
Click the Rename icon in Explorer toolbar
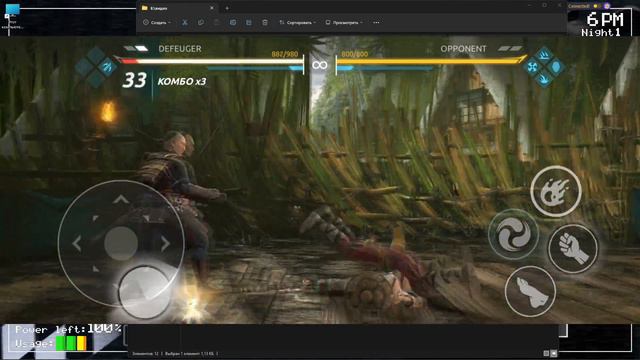click(x=233, y=22)
